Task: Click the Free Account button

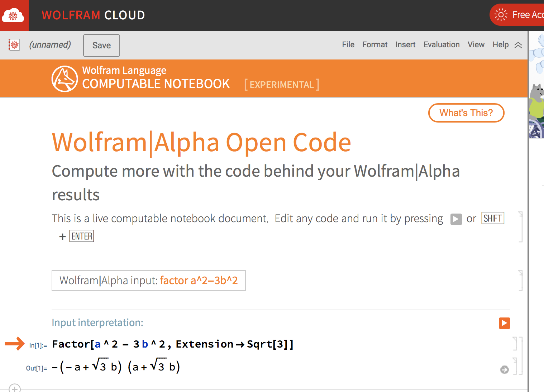Action: (x=517, y=15)
